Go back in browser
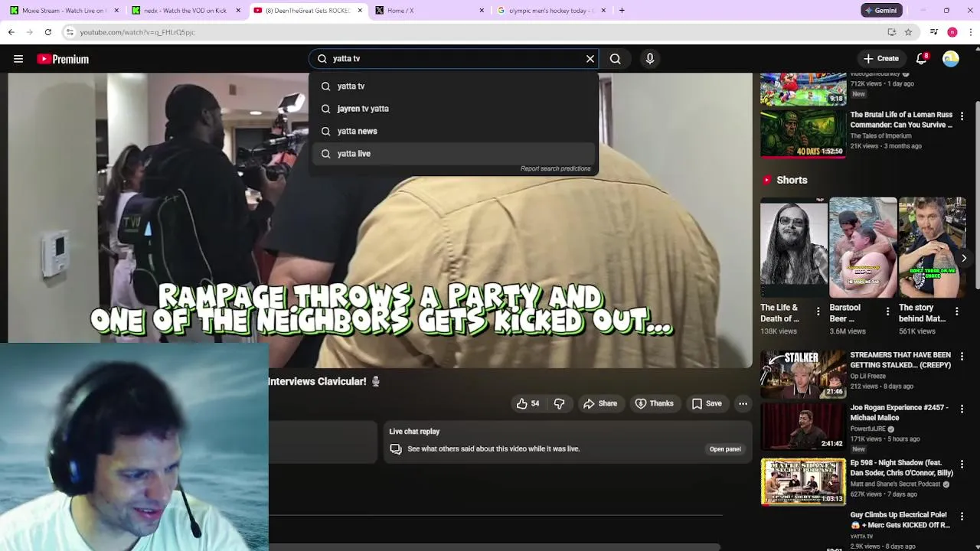Screen dimensions: 980x551 [11, 32]
